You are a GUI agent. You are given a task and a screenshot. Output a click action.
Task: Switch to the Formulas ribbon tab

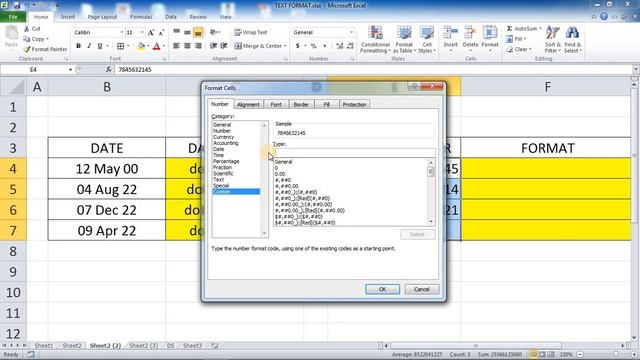(141, 17)
